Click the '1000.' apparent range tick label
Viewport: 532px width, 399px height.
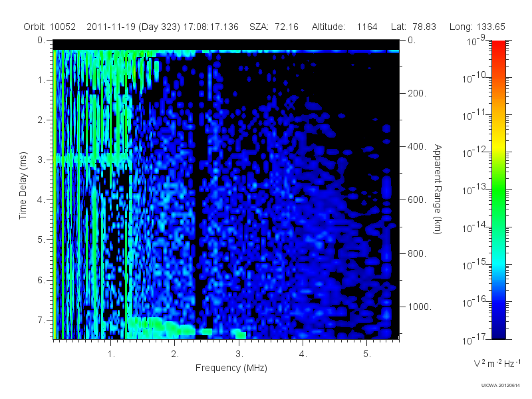pos(420,307)
